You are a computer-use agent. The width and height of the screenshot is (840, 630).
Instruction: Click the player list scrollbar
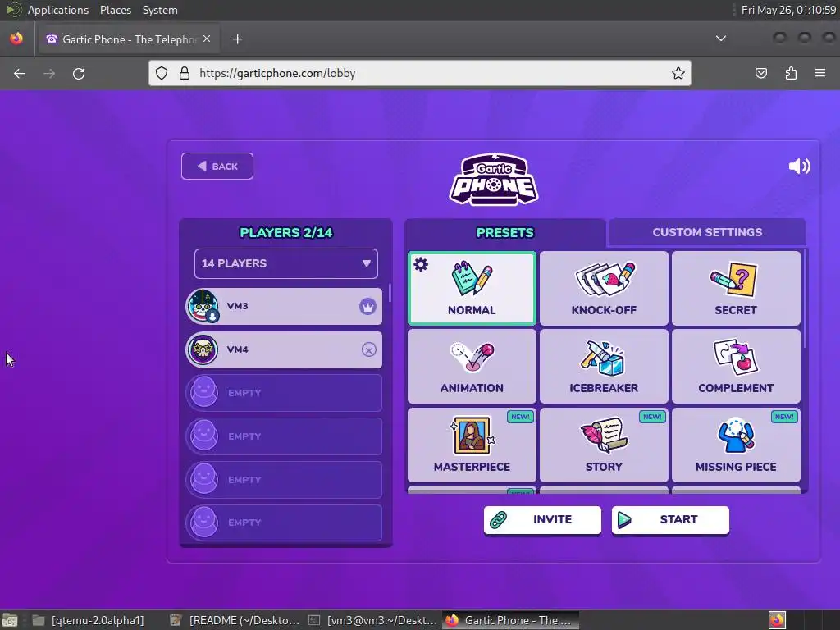tap(390, 293)
